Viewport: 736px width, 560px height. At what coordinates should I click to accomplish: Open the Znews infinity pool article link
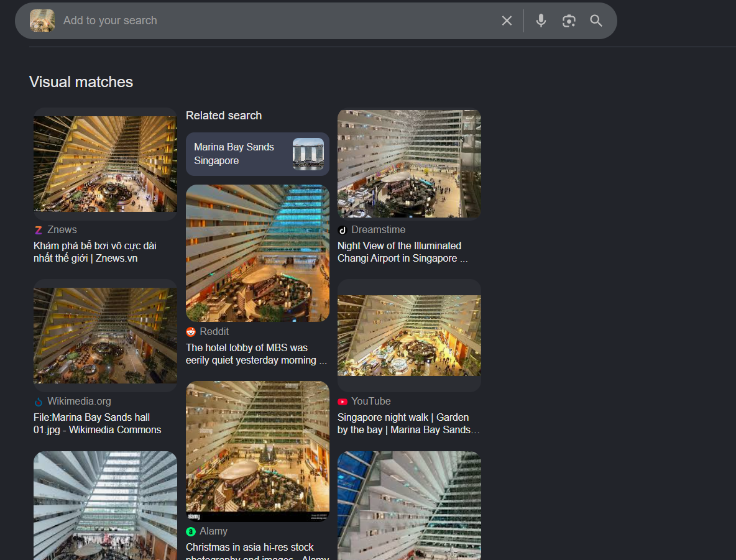click(95, 252)
